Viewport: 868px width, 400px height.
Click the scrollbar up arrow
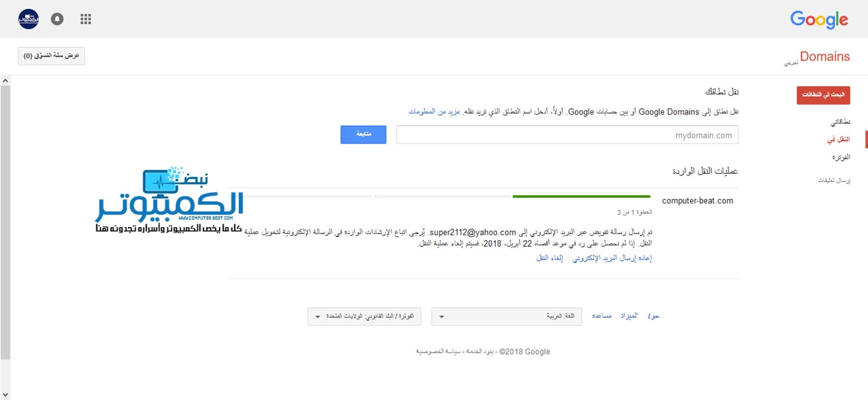tap(5, 80)
